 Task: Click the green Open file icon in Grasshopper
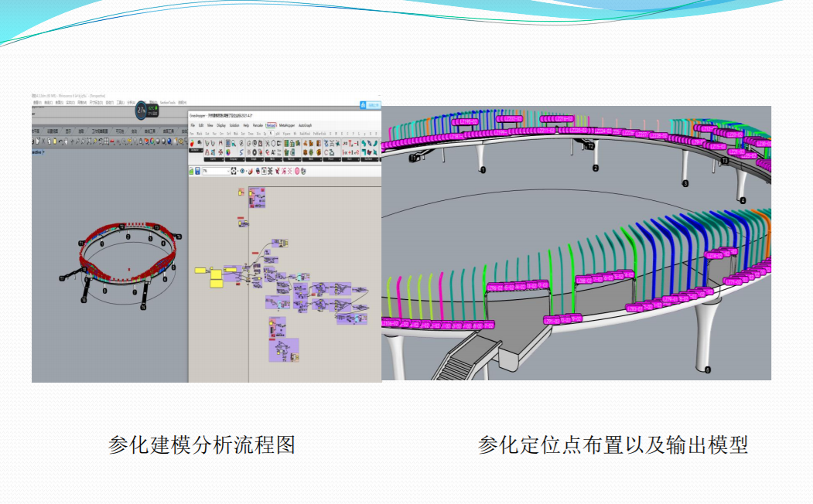point(191,171)
